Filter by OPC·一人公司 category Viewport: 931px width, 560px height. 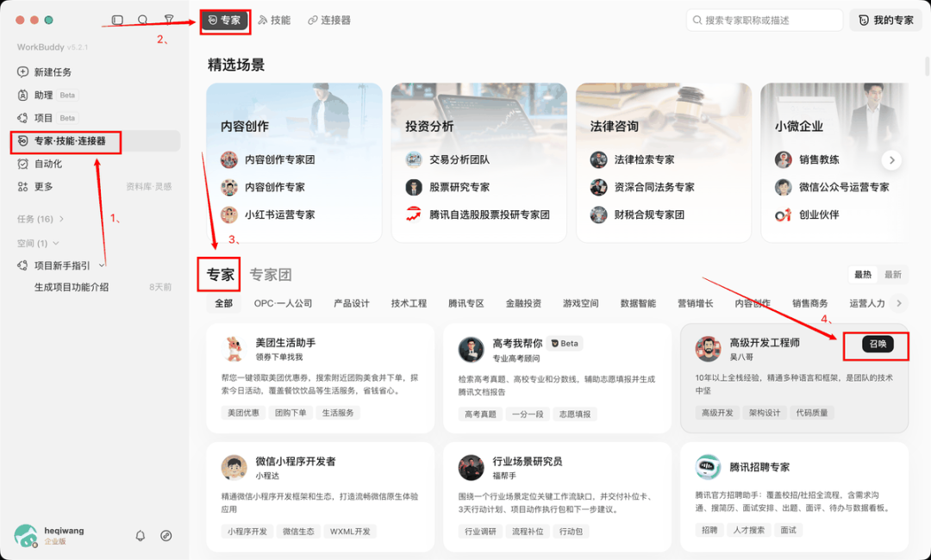[284, 303]
